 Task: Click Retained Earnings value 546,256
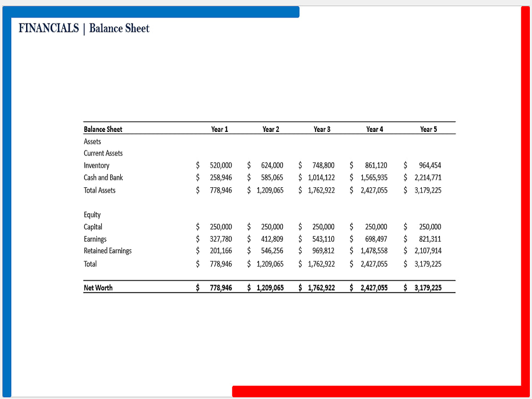[x=272, y=251]
